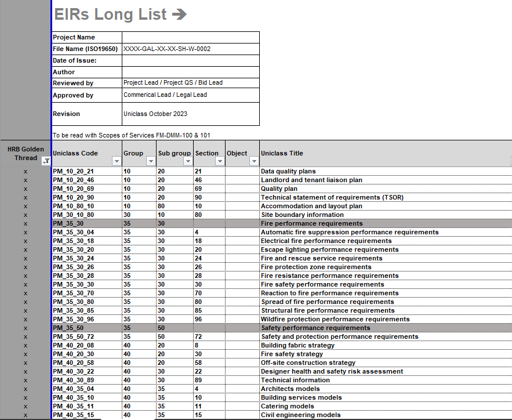Select cell PM_35_30_30
Image resolution: width=512 pixels, height=420 pixels.
(x=87, y=284)
